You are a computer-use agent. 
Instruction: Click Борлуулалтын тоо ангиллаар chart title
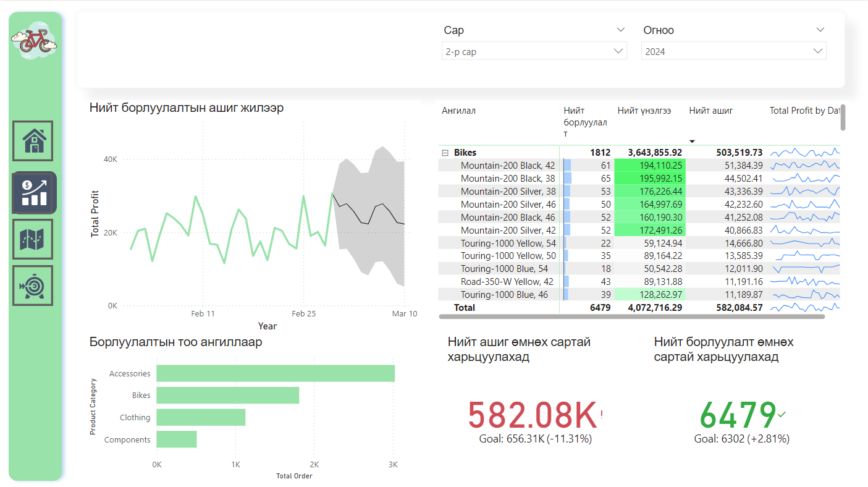(x=175, y=342)
